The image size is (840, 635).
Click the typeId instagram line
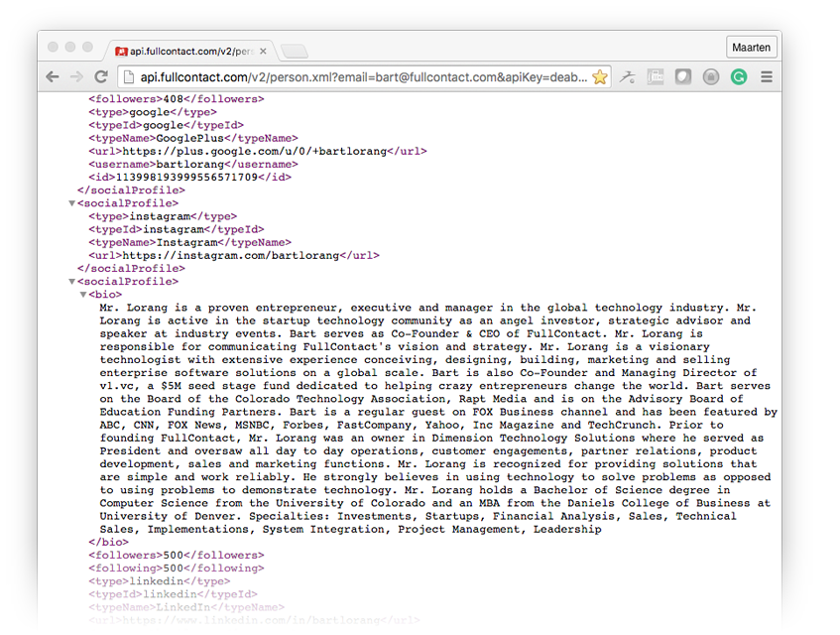tap(177, 229)
